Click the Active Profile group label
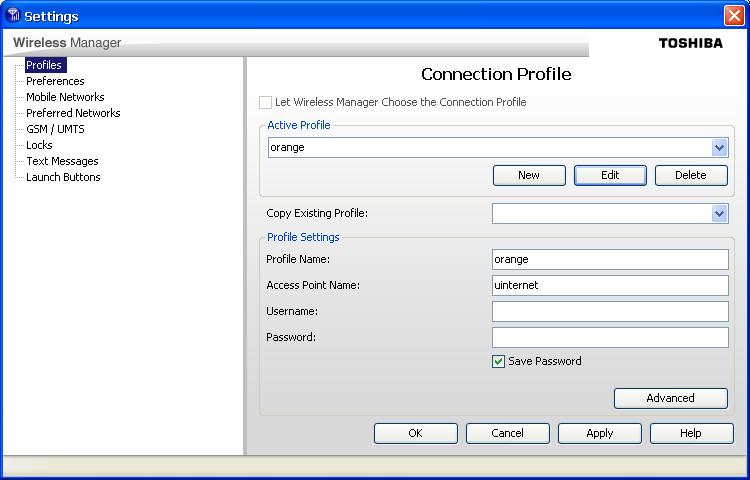 click(298, 125)
